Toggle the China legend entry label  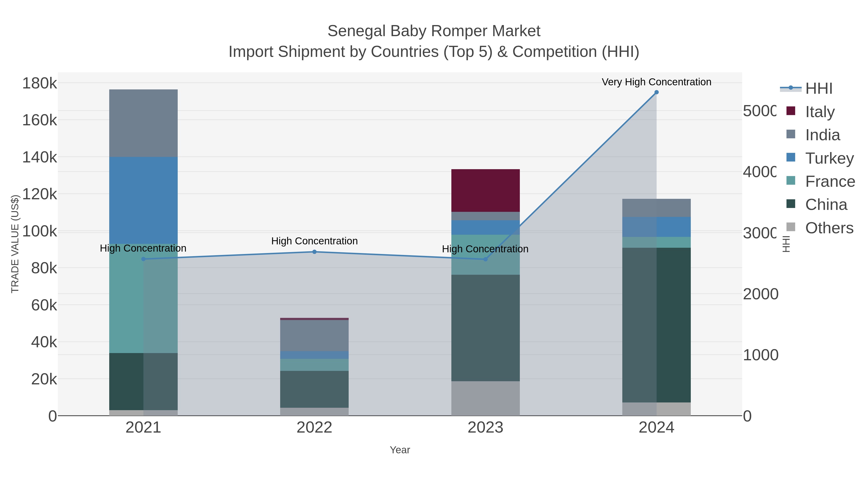tap(826, 205)
